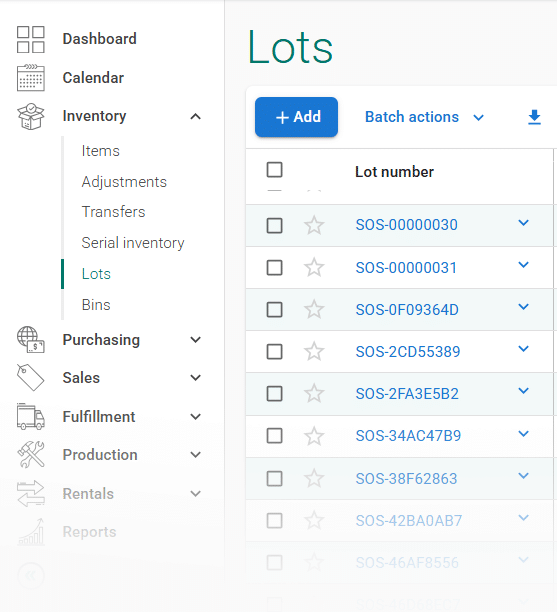The image size is (557, 612).
Task: Select checkbox for lot SOS-00000030
Action: coord(274,225)
